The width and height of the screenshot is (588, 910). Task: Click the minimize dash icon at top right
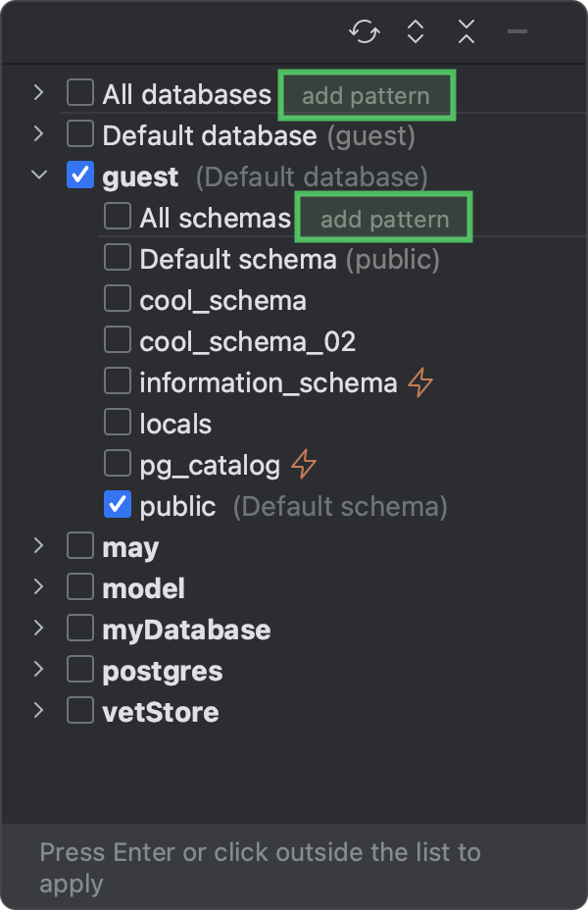516,32
